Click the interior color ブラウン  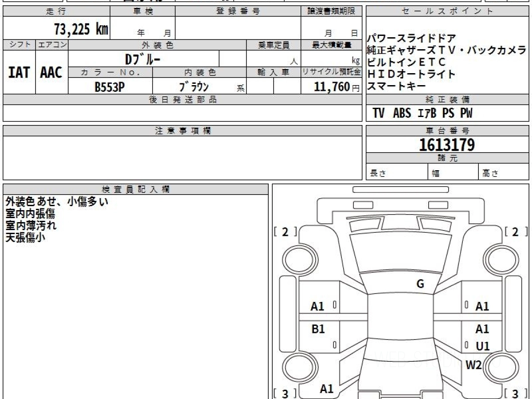pos(194,86)
